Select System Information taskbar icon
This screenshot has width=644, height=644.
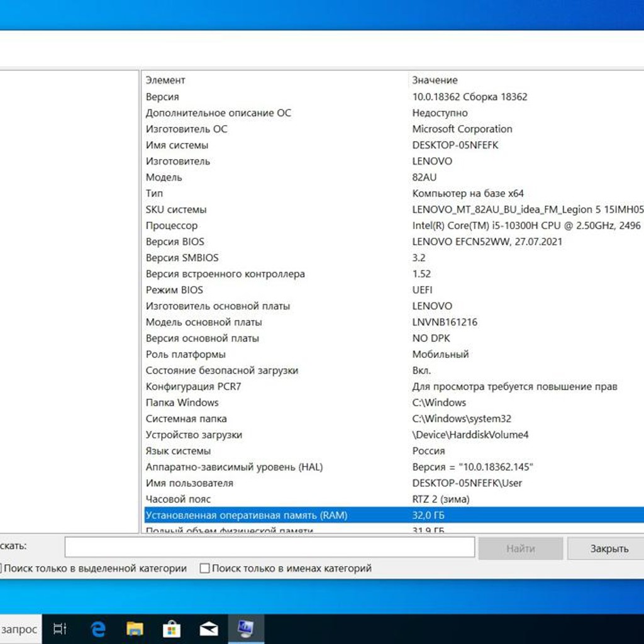(x=246, y=629)
